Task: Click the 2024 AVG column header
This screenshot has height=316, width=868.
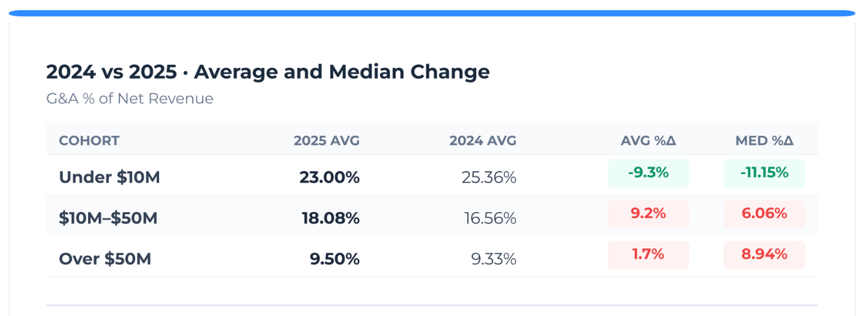Action: point(482,140)
